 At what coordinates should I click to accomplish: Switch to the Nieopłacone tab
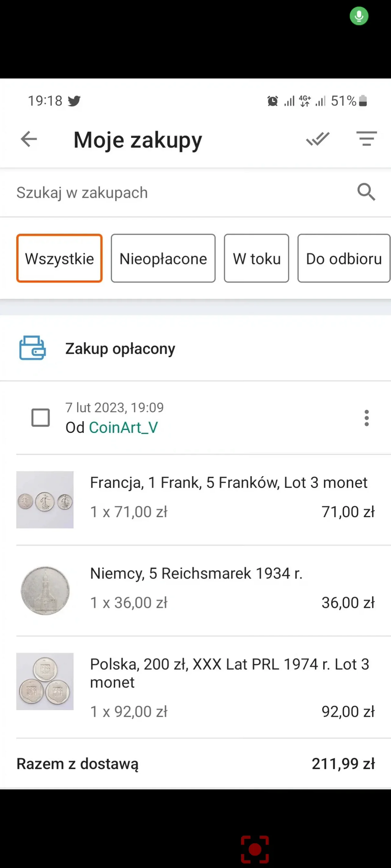pyautogui.click(x=163, y=258)
